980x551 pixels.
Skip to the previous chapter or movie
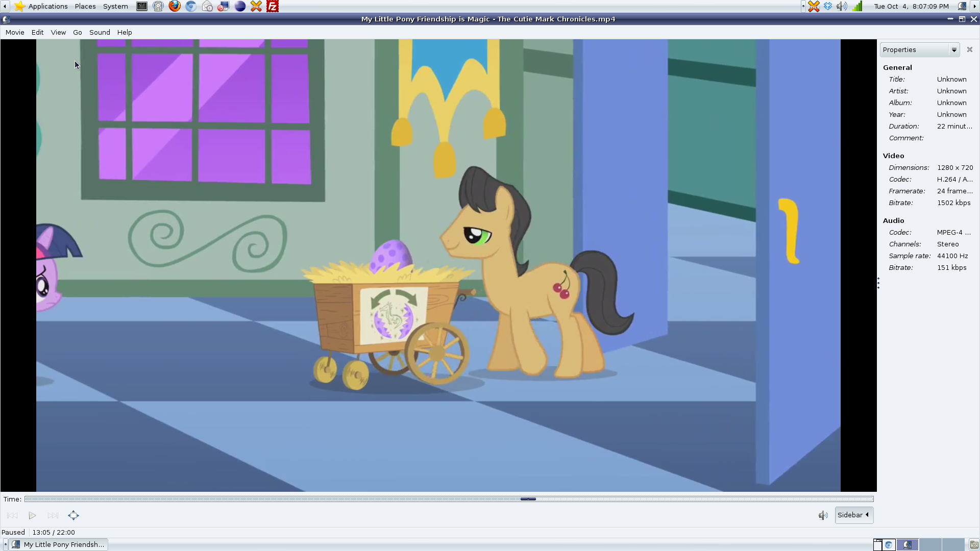(12, 515)
